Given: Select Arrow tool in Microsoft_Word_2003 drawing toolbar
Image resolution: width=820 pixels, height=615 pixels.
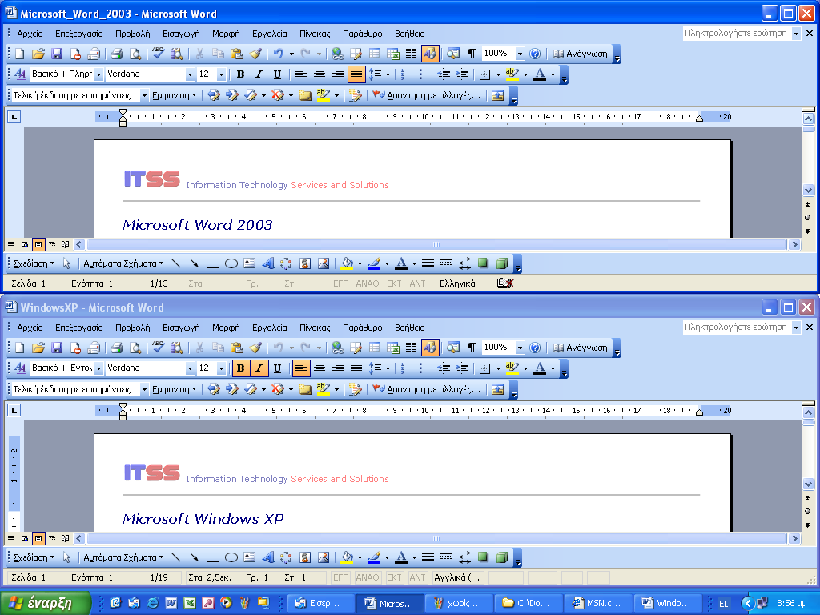Looking at the screenshot, I should point(194,264).
